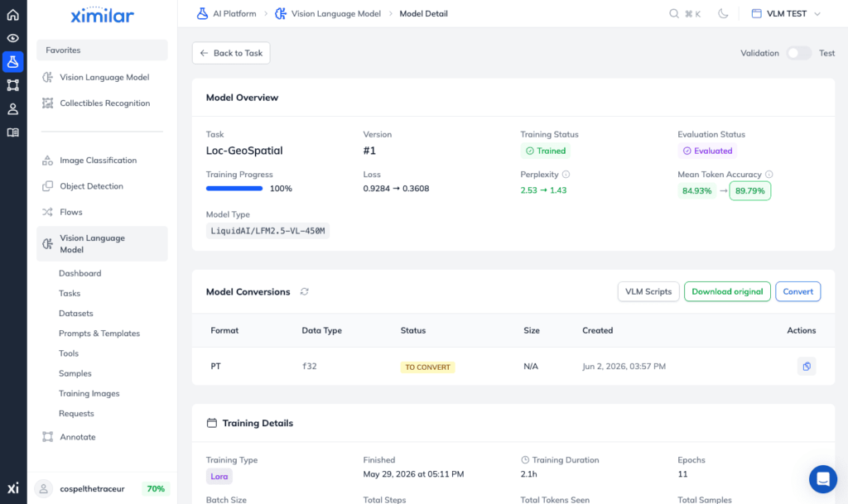Viewport: 848px width, 504px height.
Task: Click the refresh icon beside Model Conversions
Action: 305,291
